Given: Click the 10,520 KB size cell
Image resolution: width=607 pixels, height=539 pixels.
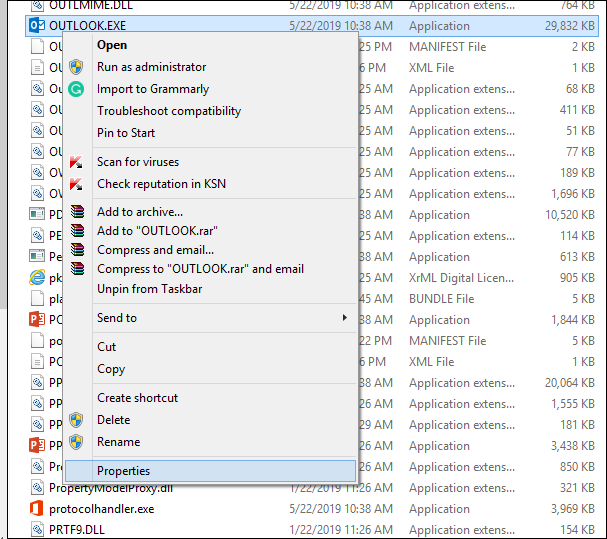Looking at the screenshot, I should pos(569,215).
